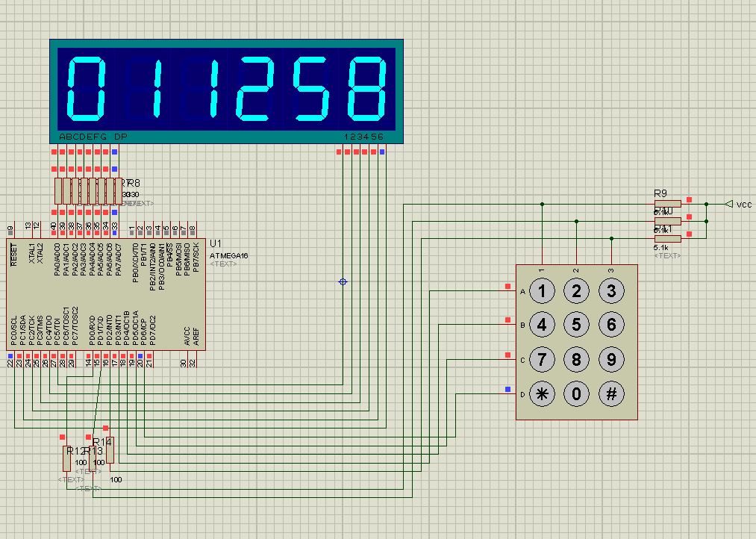Viewport: 756px width, 539px height.
Task: Click the 5.1k value under R11
Action: (661, 247)
